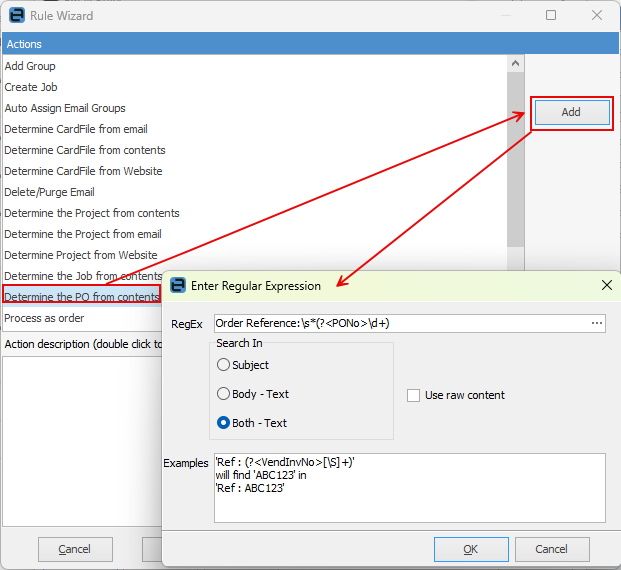Click the actions list scroll up arrow
621x570 pixels.
point(515,63)
